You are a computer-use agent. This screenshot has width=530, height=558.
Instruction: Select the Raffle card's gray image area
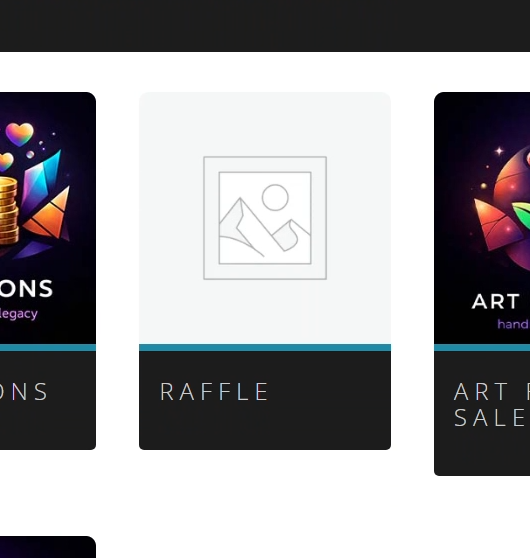pos(265,218)
